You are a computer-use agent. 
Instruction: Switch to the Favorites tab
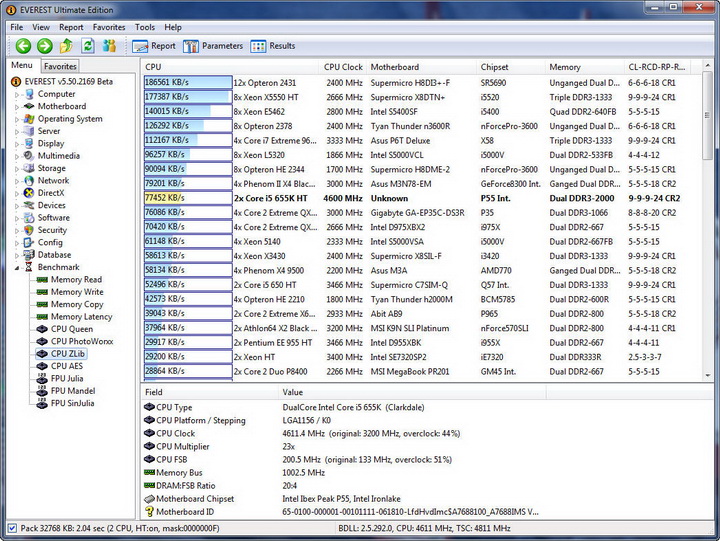click(x=60, y=67)
